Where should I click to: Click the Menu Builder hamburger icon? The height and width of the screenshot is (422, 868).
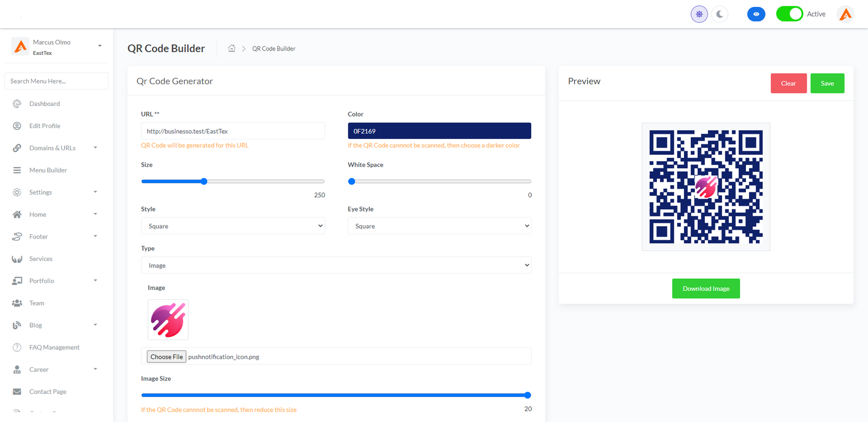tap(17, 170)
